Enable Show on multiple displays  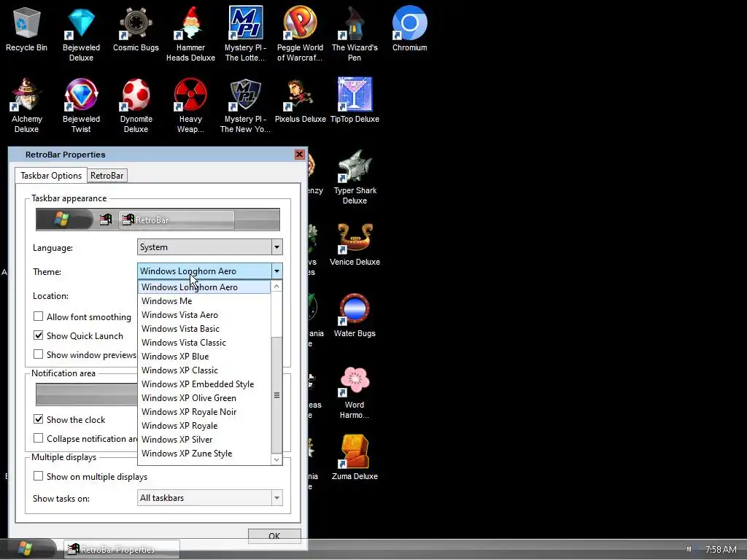coord(39,477)
